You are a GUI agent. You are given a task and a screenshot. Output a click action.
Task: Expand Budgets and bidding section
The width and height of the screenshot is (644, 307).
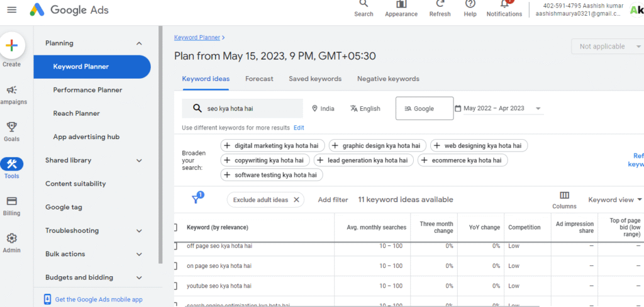coord(139,277)
